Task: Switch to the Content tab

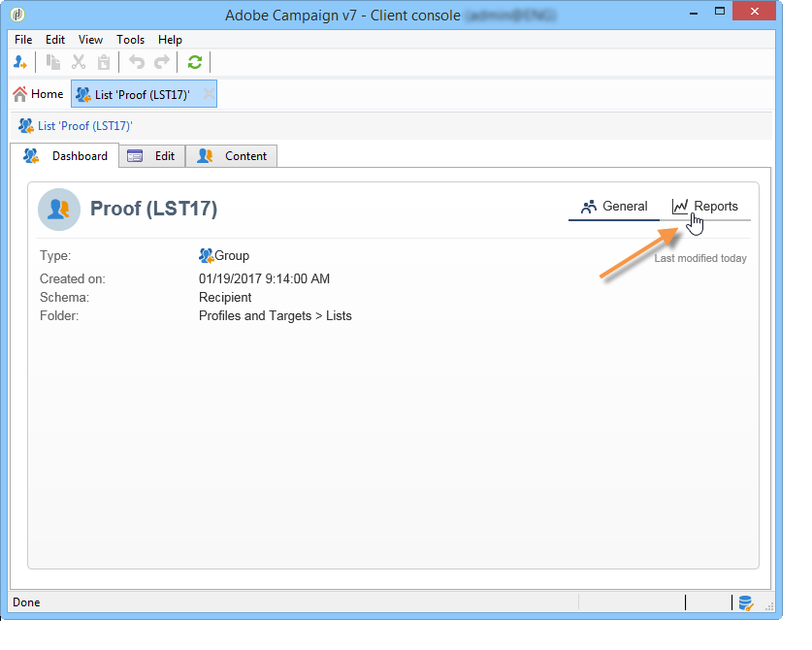Action: [232, 156]
